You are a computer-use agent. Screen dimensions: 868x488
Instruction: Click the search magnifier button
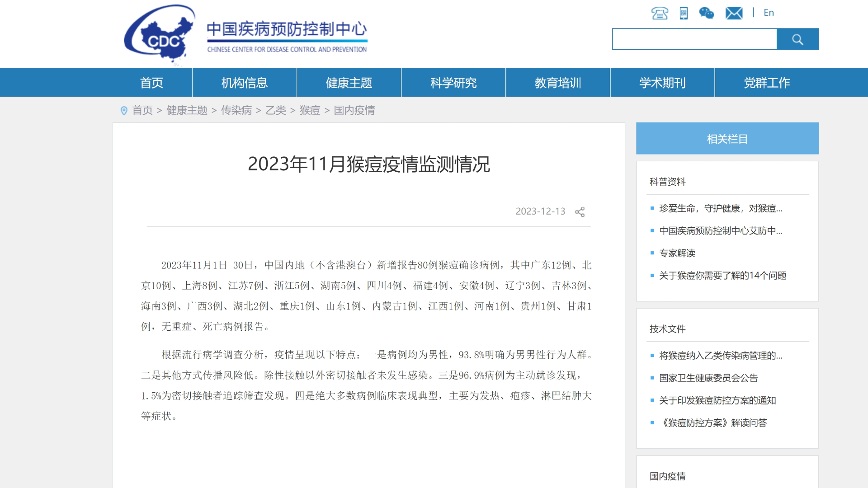click(x=797, y=39)
